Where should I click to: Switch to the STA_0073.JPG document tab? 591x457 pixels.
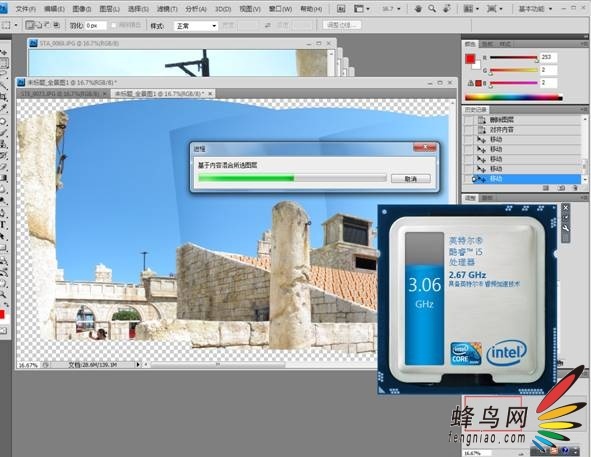[x=63, y=93]
